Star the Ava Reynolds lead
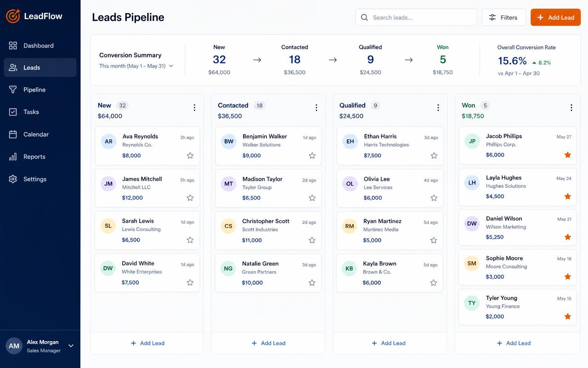588x368 pixels. coord(190,155)
